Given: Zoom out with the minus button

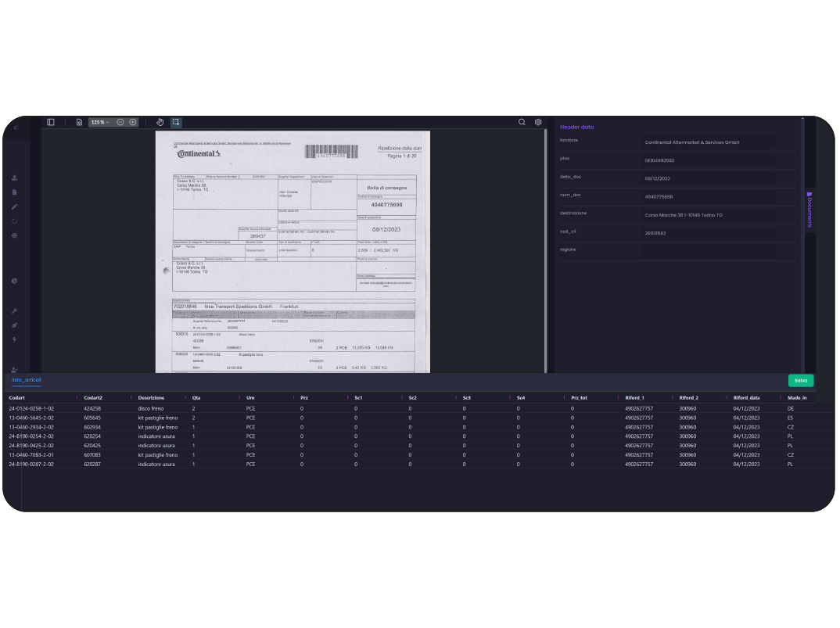Looking at the screenshot, I should pos(120,122).
